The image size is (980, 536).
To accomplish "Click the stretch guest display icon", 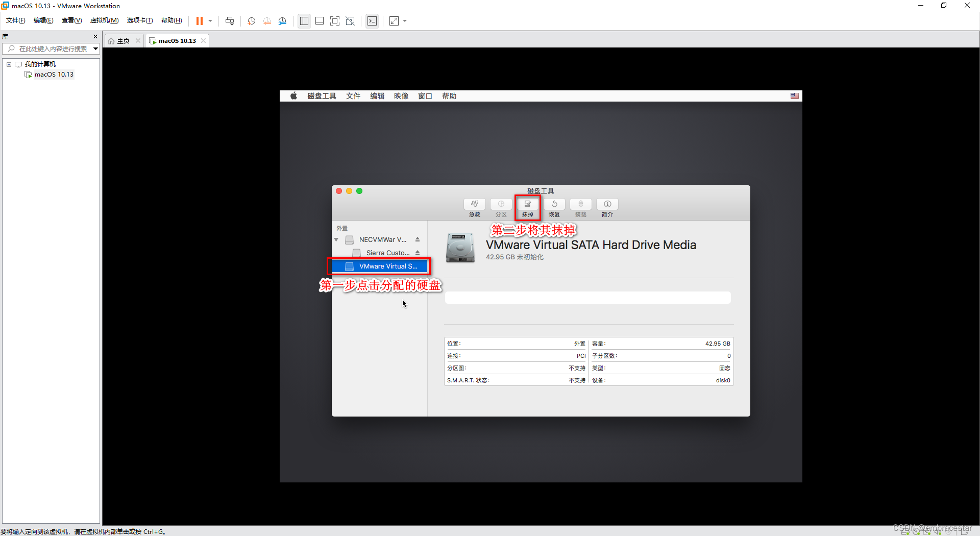I will click(394, 21).
